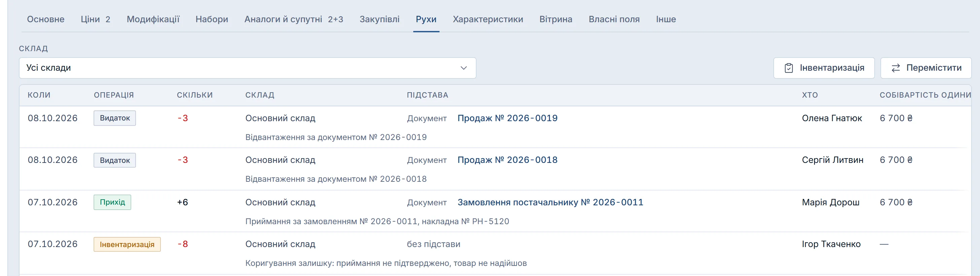Image resolution: width=980 pixels, height=276 pixels.
Task: Switch to the Вітрина tab
Action: coord(556,20)
